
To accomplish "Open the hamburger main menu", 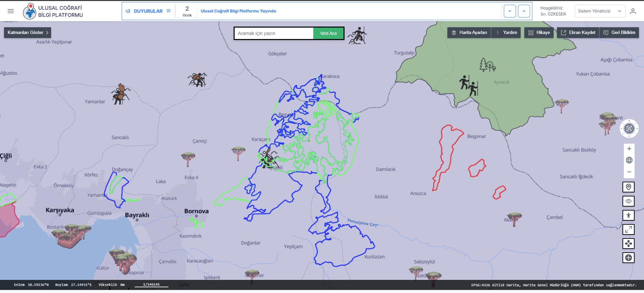I will pos(11,11).
